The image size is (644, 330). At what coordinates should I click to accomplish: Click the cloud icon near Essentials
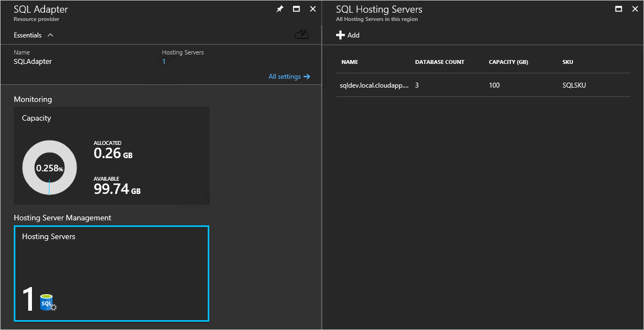pyautogui.click(x=301, y=34)
